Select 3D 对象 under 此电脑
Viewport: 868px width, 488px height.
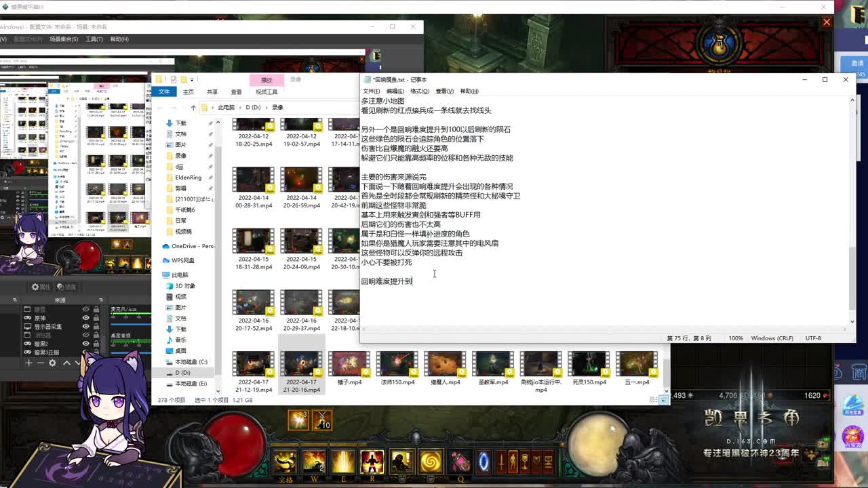pos(180,285)
